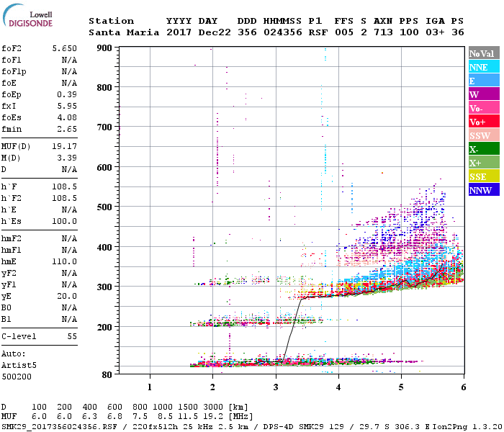The width and height of the screenshot is (504, 432).
Task: Click the Dec22 date value
Action: pos(215,32)
